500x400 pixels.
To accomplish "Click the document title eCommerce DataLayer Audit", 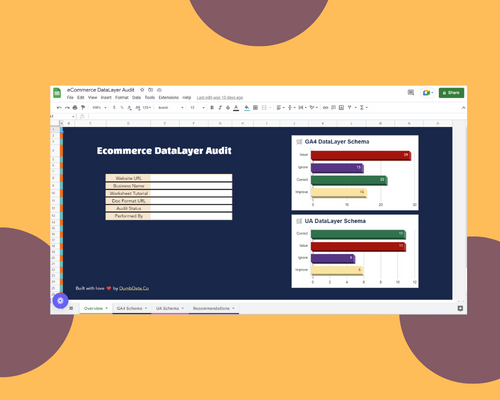I will [x=100, y=90].
